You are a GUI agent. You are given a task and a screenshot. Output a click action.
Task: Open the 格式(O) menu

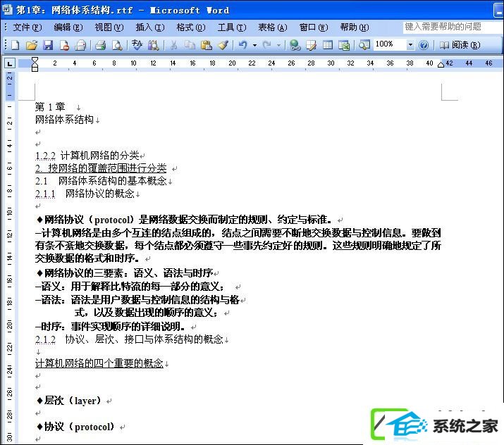(191, 27)
